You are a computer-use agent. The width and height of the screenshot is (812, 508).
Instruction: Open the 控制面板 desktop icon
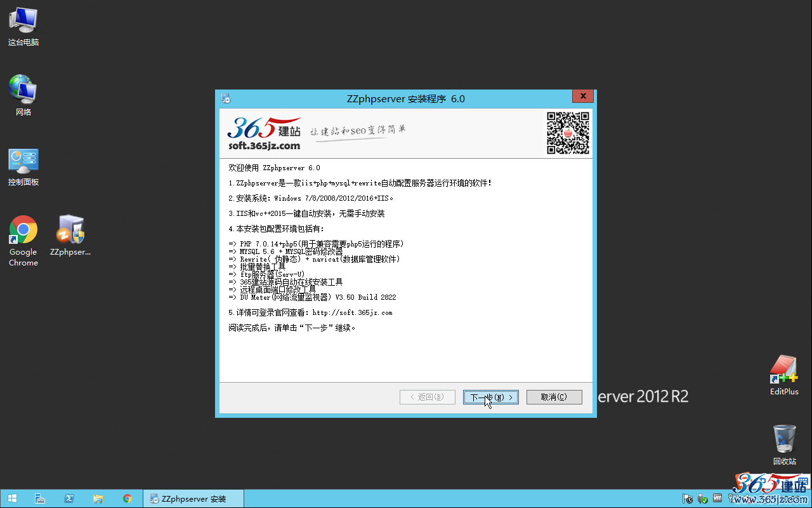pyautogui.click(x=23, y=167)
